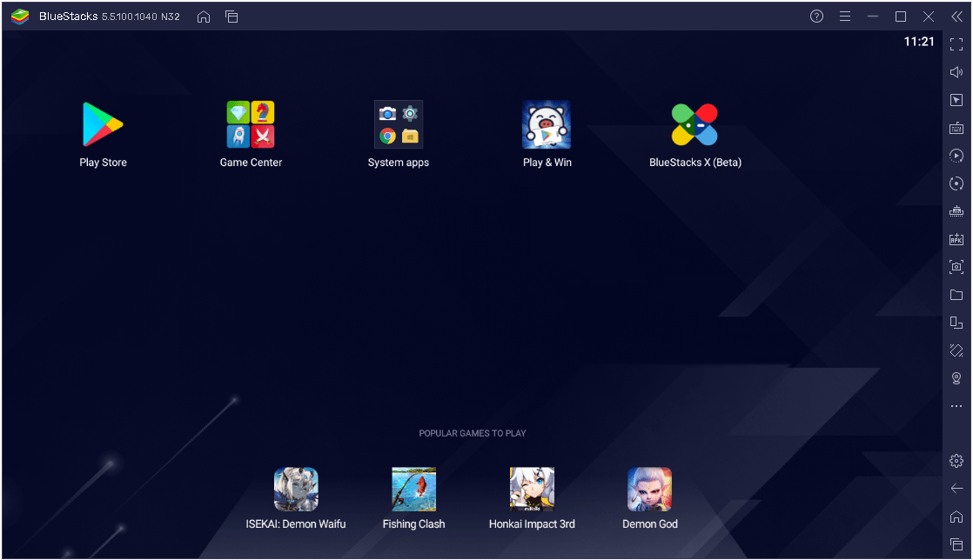Close the BlueStacks window
The height and width of the screenshot is (560, 973).
pos(929,17)
